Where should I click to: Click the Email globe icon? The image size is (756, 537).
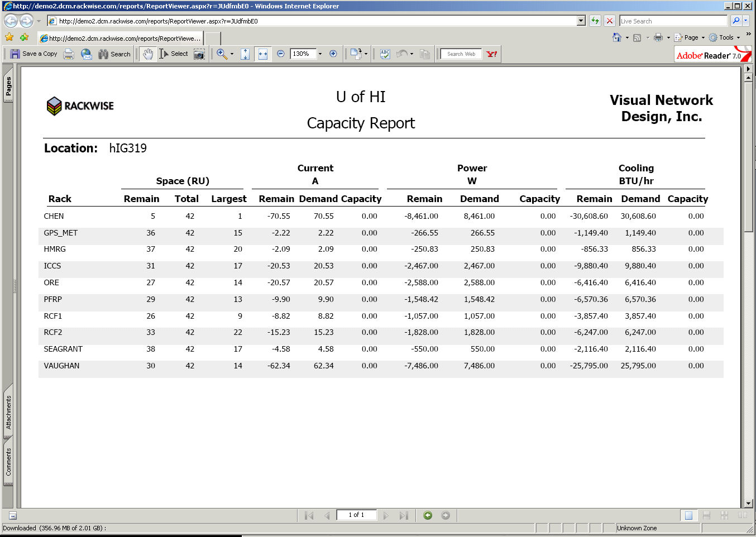coord(87,54)
